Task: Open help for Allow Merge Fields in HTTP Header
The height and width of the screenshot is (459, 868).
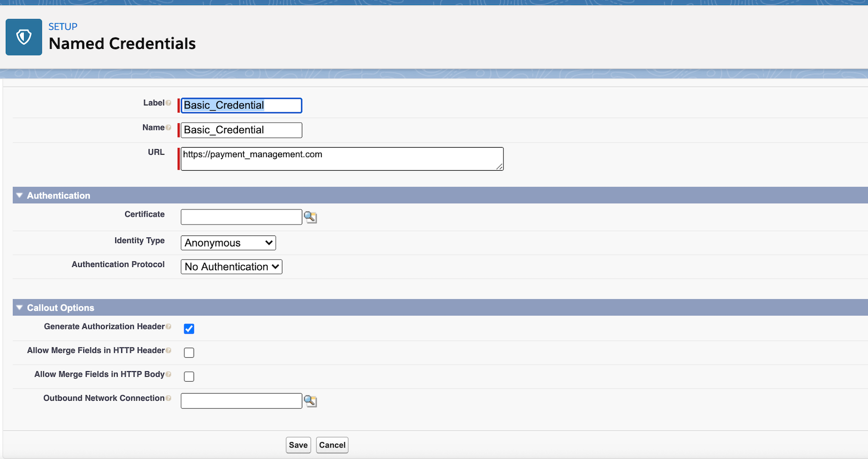Action: [x=169, y=351]
